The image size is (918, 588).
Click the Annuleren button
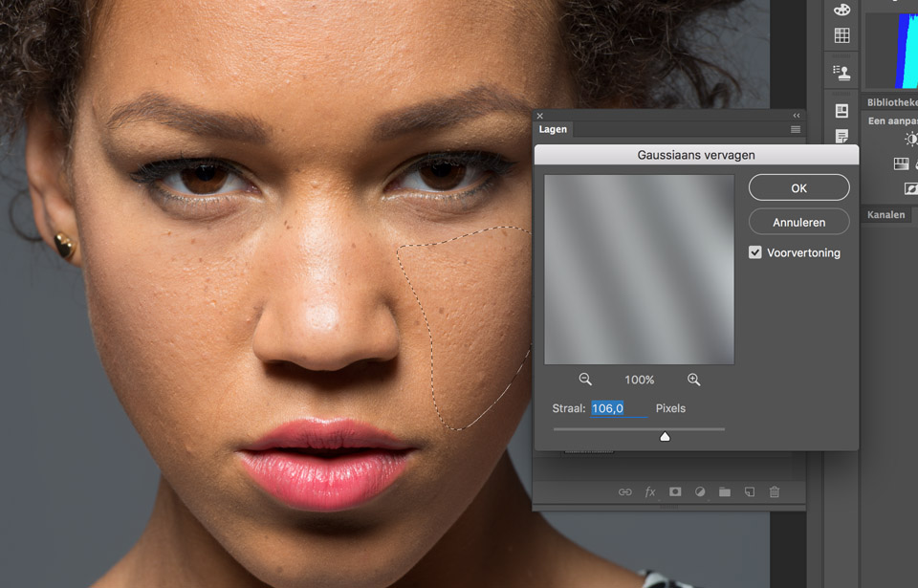tap(798, 222)
